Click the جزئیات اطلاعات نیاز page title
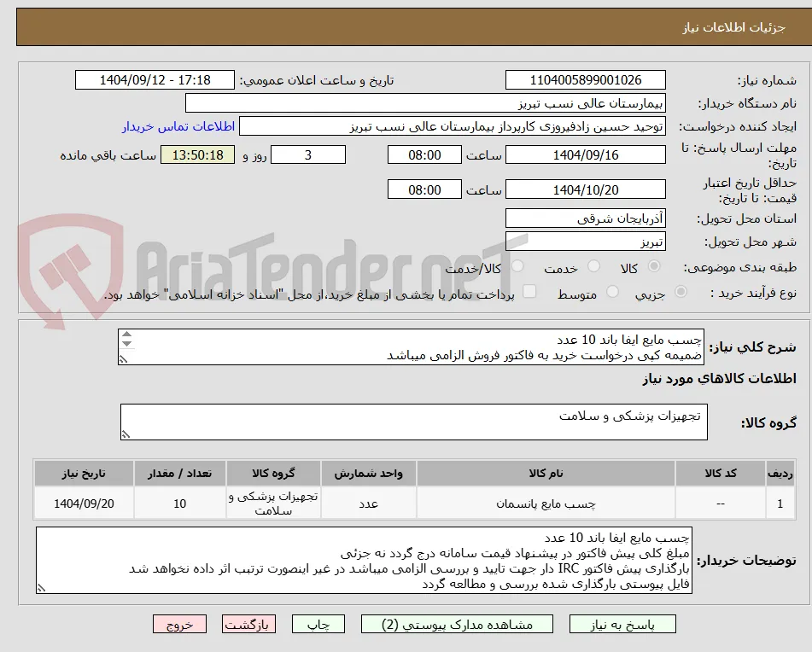 pos(733,27)
